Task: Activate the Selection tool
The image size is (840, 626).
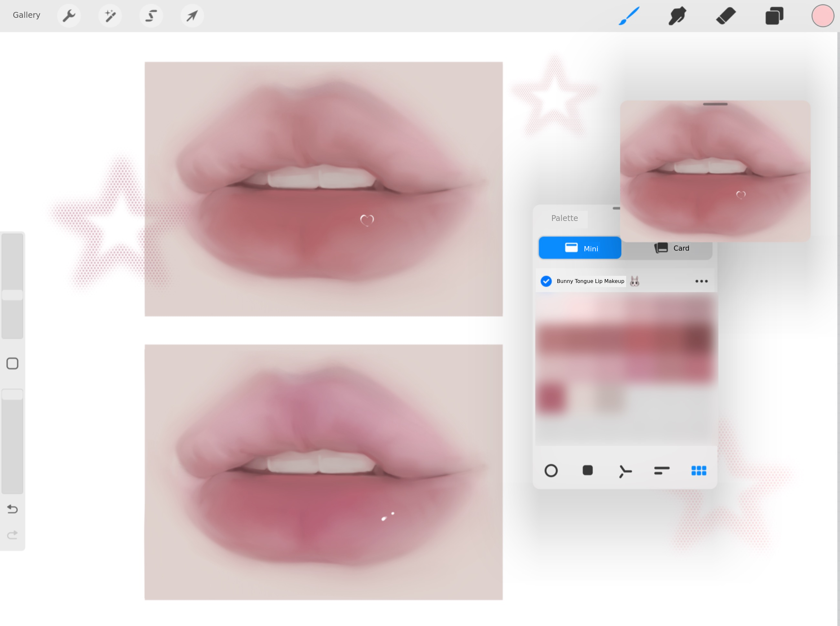Action: tap(151, 16)
